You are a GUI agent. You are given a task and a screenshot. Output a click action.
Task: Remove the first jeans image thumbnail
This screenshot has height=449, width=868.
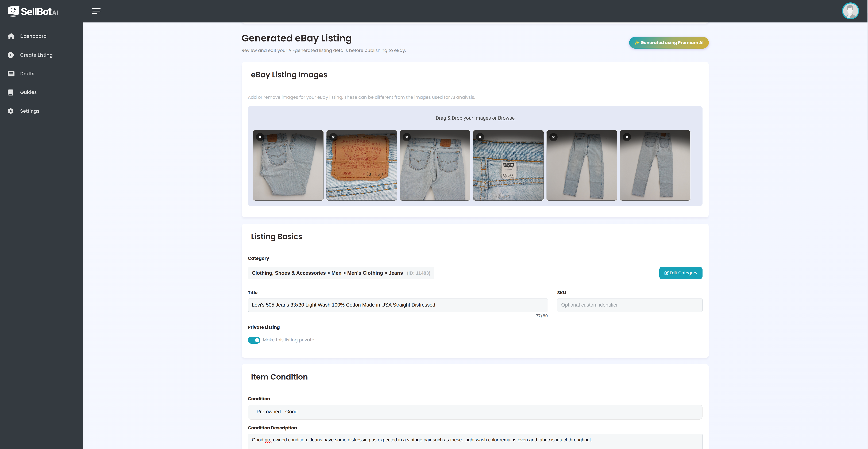[x=260, y=137]
